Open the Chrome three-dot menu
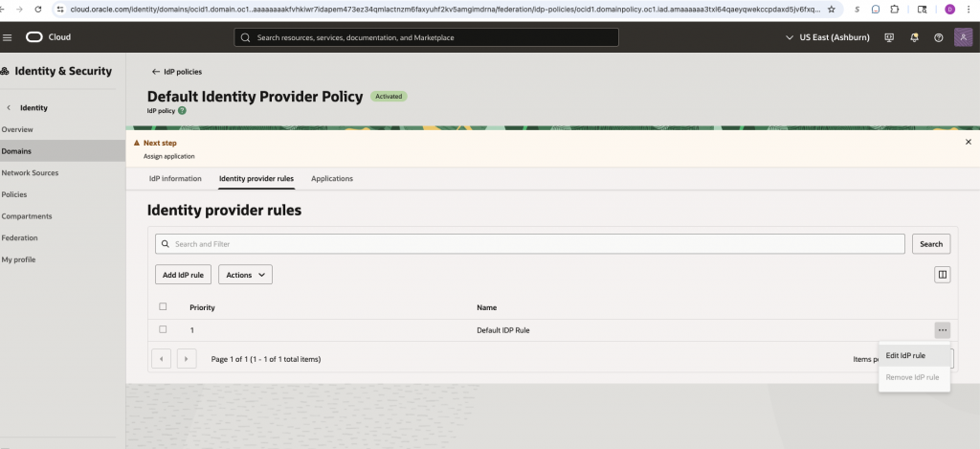The height and width of the screenshot is (449, 980). [x=969, y=10]
